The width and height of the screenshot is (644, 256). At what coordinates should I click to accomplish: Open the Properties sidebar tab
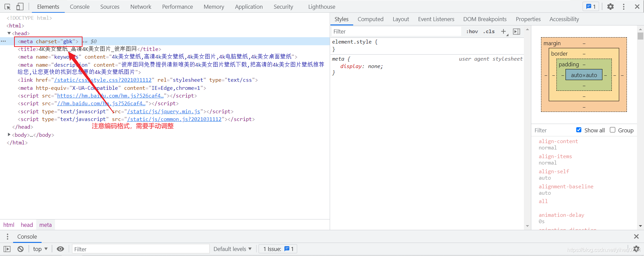coord(528,19)
